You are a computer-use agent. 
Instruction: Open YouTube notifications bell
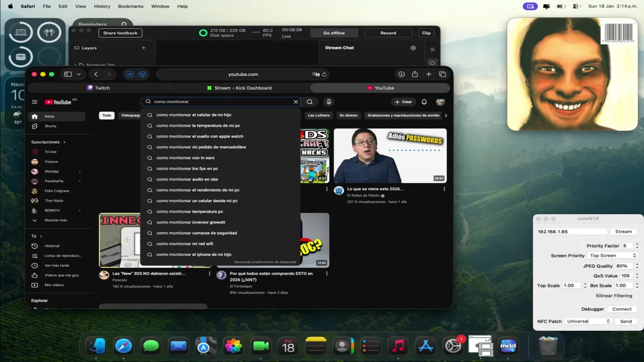coord(424,102)
